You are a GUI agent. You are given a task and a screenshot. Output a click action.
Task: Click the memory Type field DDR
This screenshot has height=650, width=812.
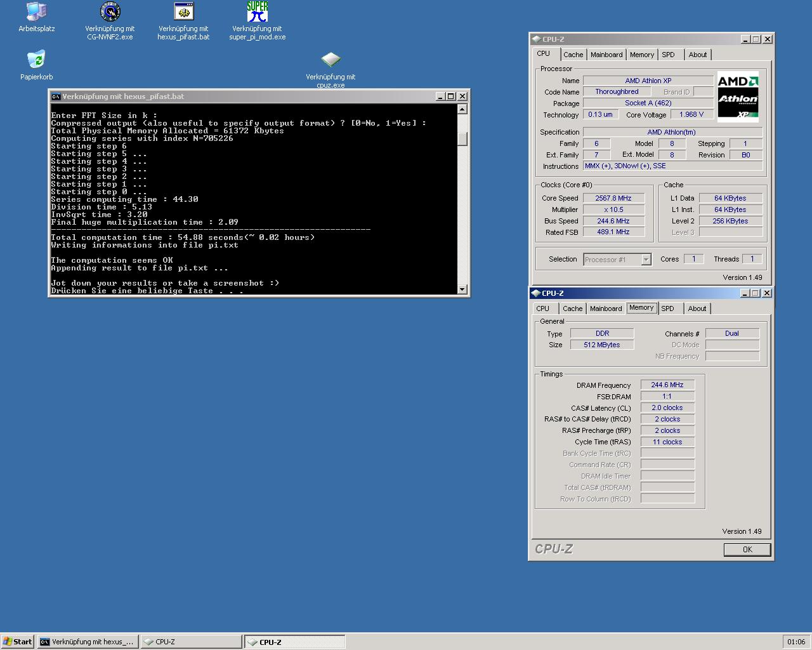[602, 333]
